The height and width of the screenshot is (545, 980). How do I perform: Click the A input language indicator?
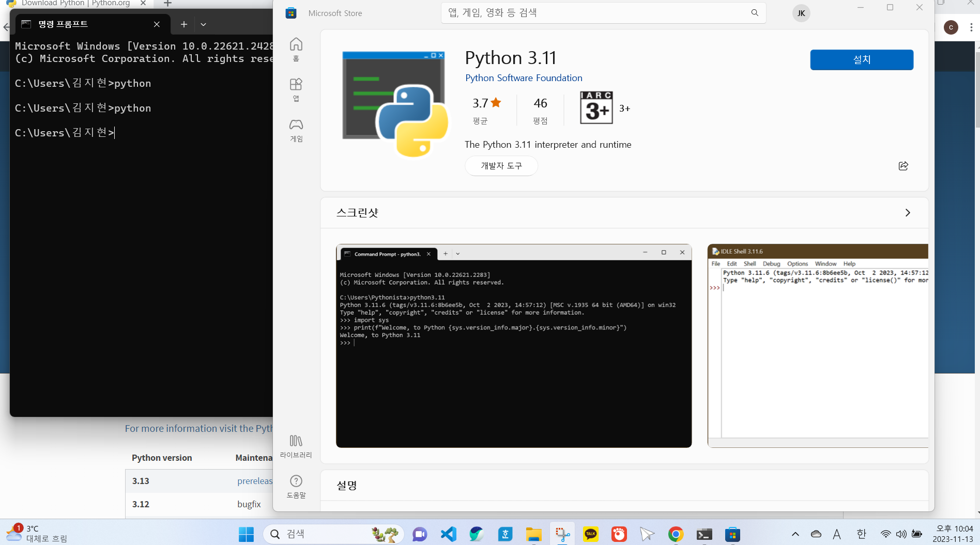[837, 534]
